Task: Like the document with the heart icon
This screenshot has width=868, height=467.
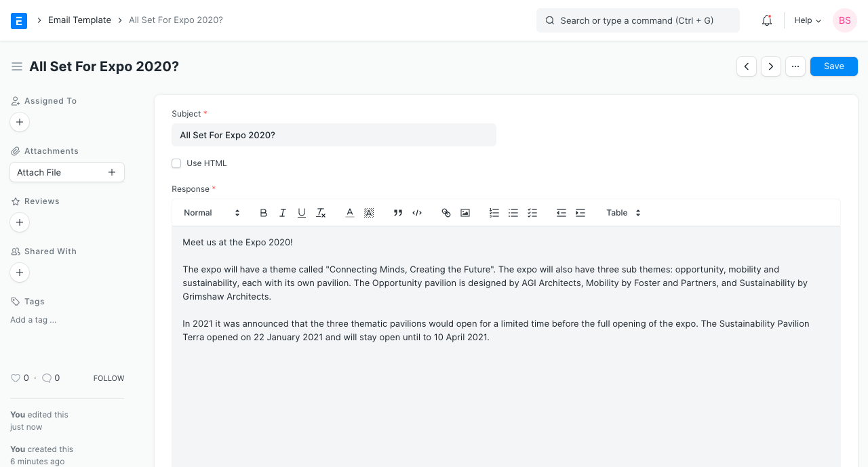Action: (16, 378)
